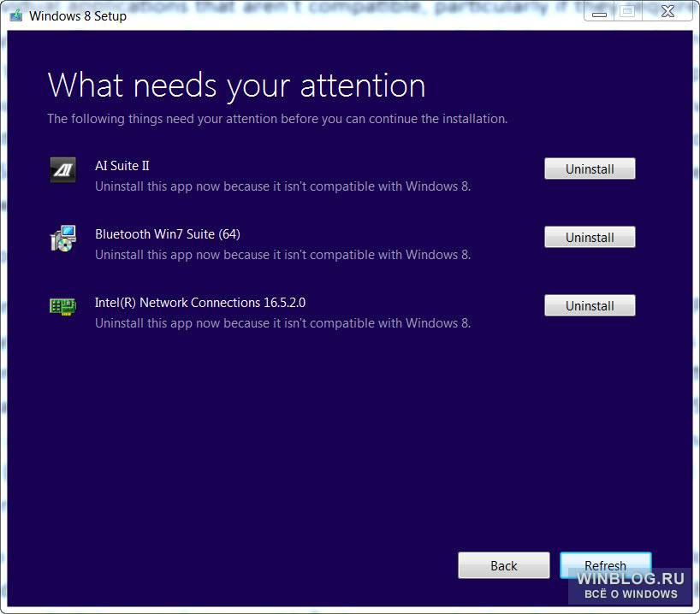
Task: Select the 'AI Suite II' app name
Action: click(122, 166)
